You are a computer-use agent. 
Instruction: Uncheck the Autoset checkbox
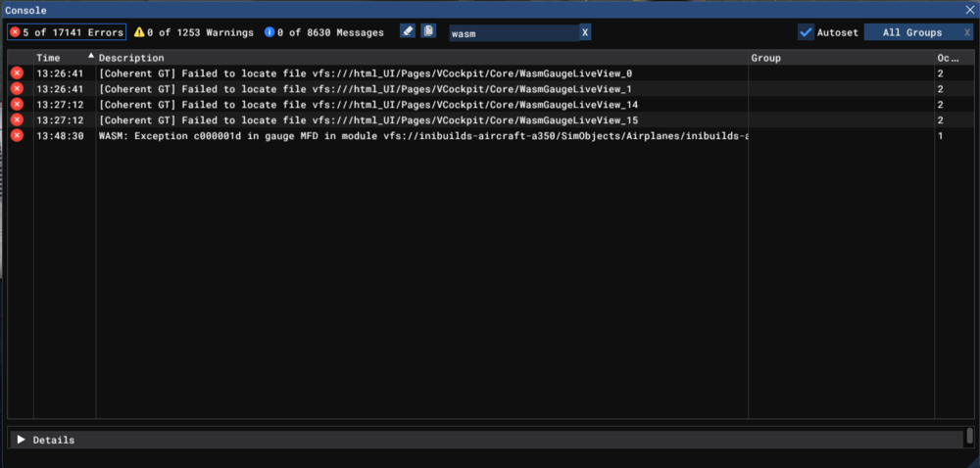pos(806,32)
